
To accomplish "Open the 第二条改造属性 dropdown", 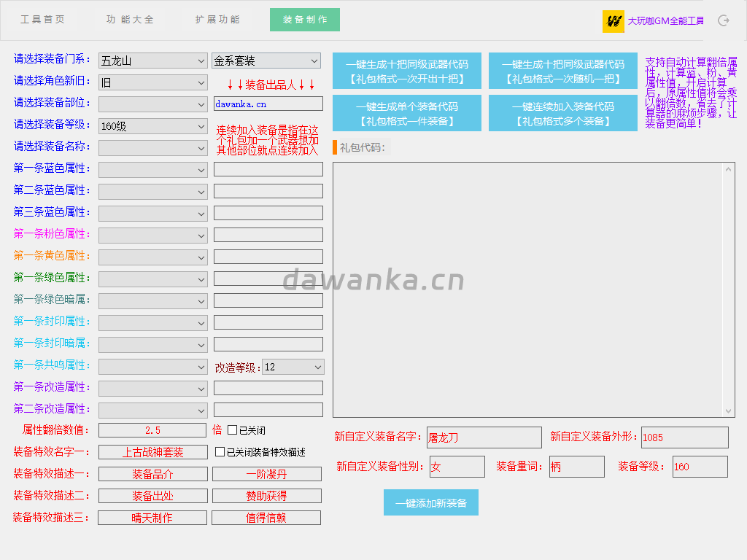I will pyautogui.click(x=153, y=411).
